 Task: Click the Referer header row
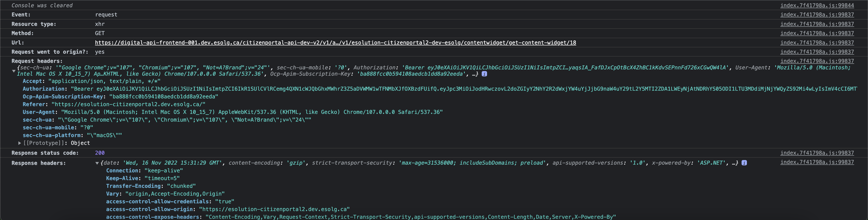[x=114, y=105]
